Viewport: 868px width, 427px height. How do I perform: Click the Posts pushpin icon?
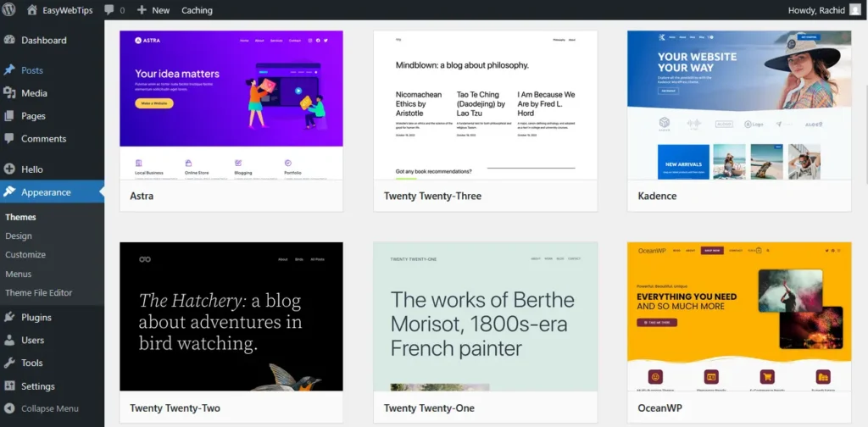(x=9, y=70)
